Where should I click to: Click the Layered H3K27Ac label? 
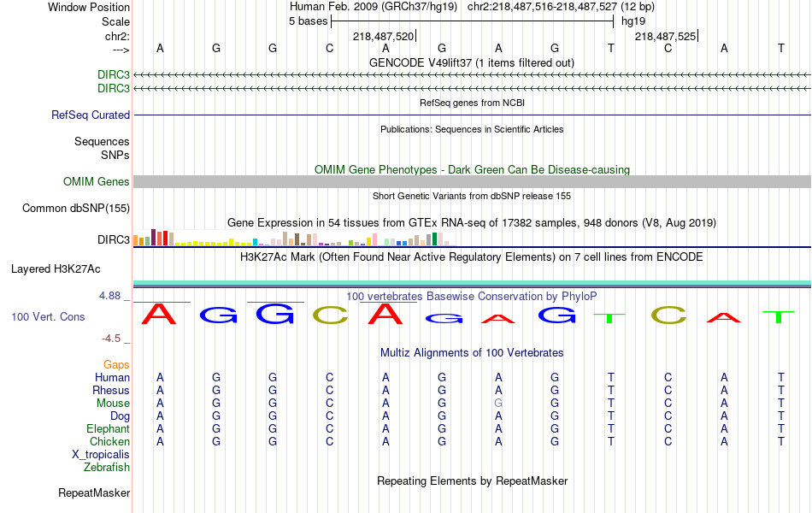[x=56, y=269]
